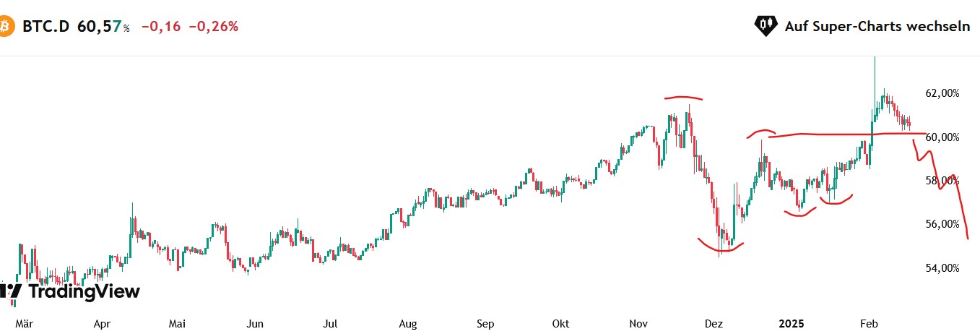Select the Dez label on time axis
Viewport: 980px width, 334px height.
pyautogui.click(x=714, y=324)
